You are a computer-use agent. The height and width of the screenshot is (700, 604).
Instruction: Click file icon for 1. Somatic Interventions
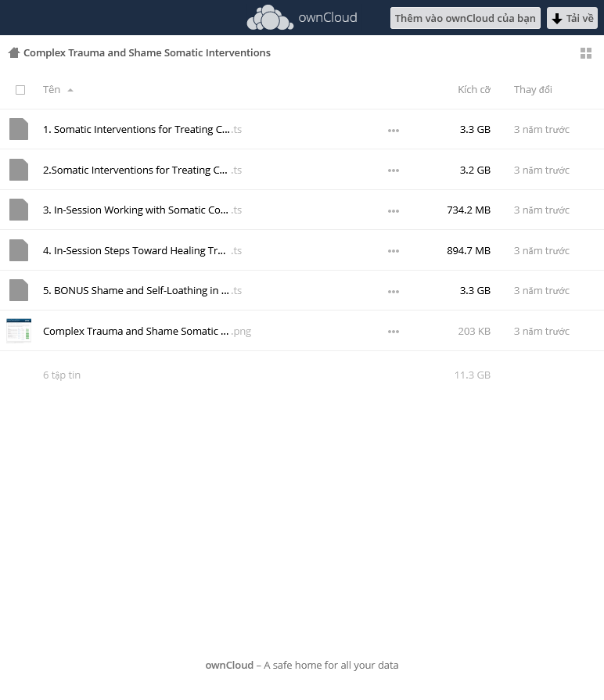[19, 129]
